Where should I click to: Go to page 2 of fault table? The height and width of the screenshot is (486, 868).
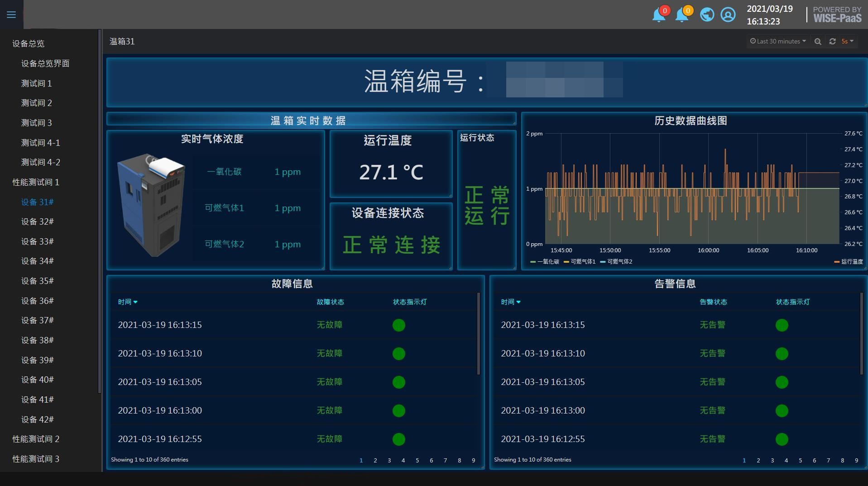[375, 460]
